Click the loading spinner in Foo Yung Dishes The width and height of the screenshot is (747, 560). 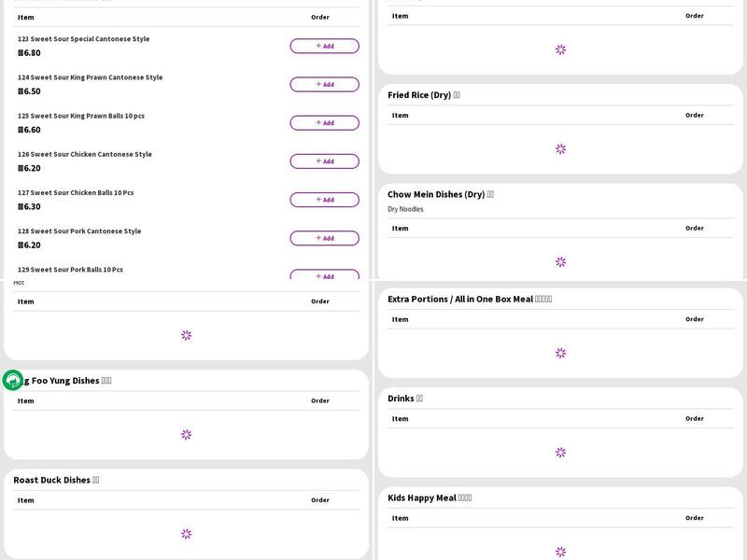click(x=186, y=435)
